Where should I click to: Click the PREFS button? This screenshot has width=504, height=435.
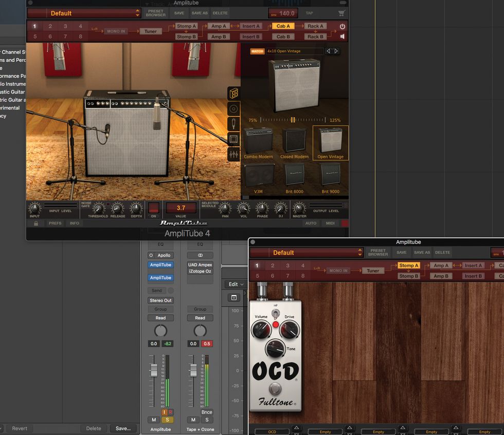tap(55, 223)
